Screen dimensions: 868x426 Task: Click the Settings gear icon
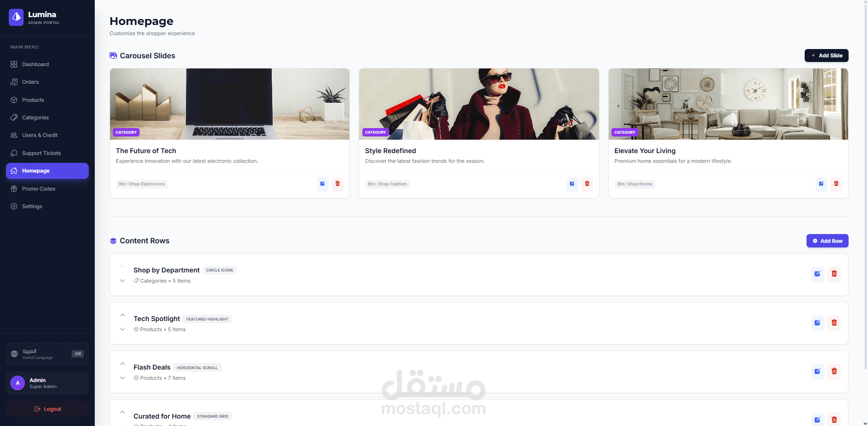click(14, 206)
